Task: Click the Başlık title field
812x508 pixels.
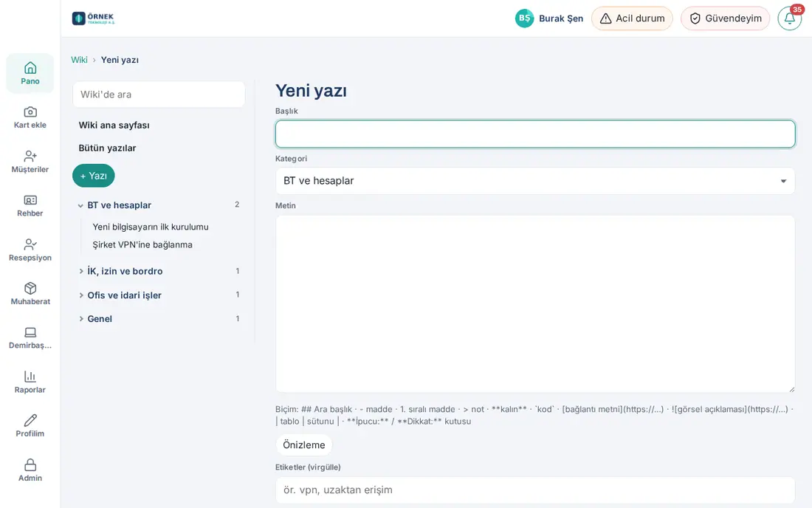Action: (x=535, y=134)
